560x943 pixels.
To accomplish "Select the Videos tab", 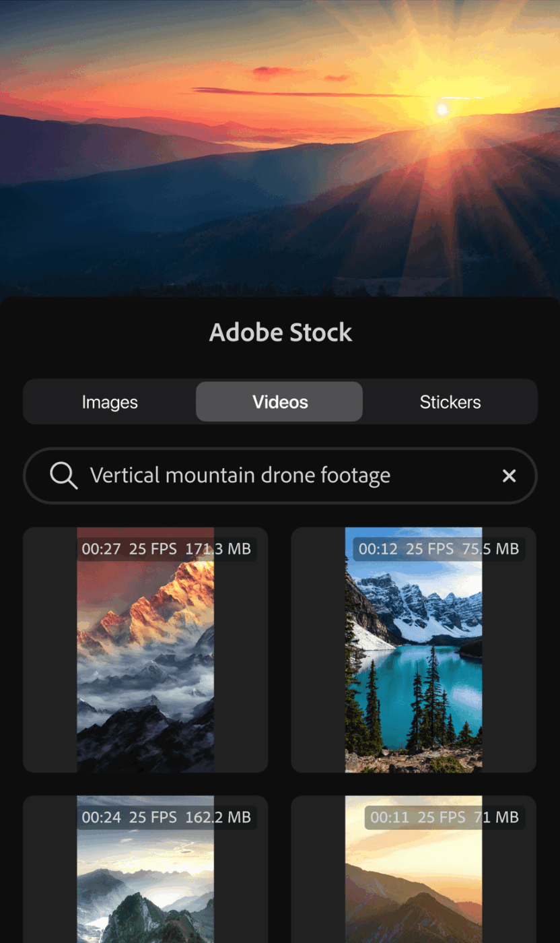I will point(279,402).
